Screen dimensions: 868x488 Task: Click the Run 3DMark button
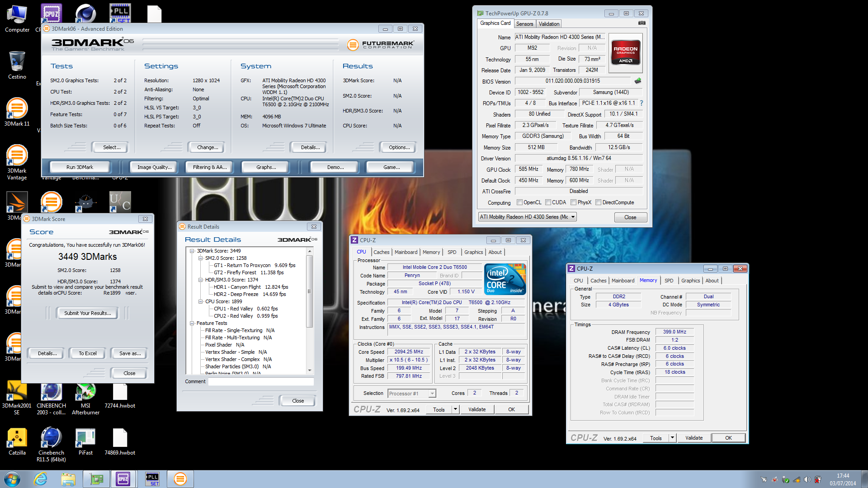[80, 167]
